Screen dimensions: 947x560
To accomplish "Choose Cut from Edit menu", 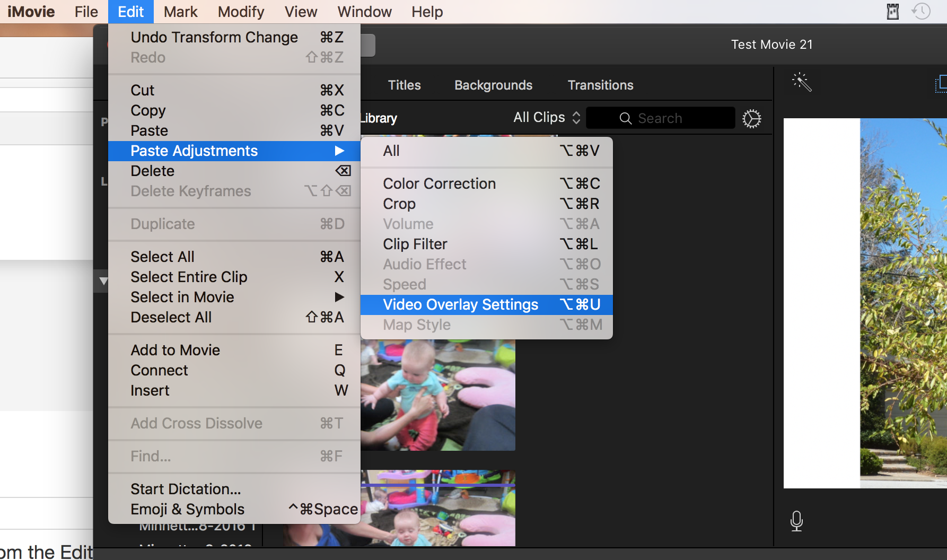I will 234,90.
